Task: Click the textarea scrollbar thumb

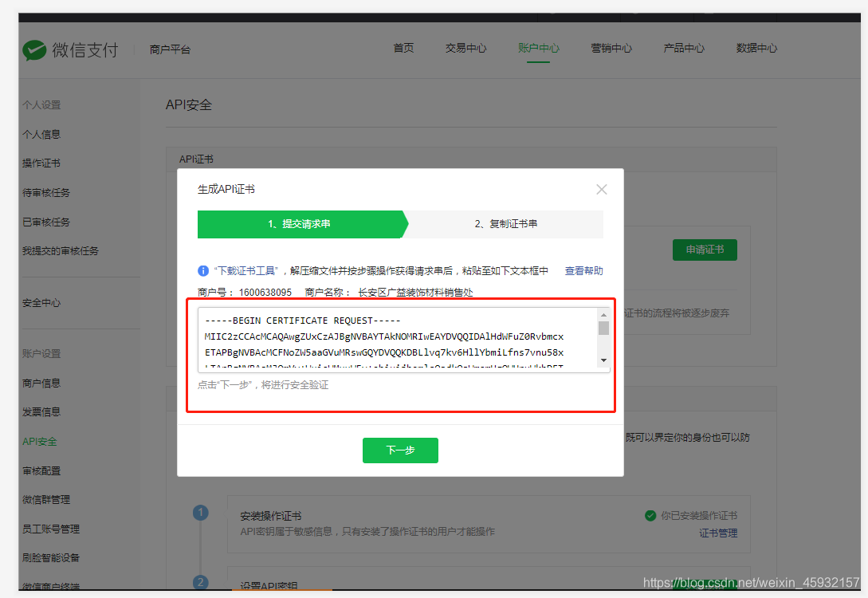Action: click(604, 329)
